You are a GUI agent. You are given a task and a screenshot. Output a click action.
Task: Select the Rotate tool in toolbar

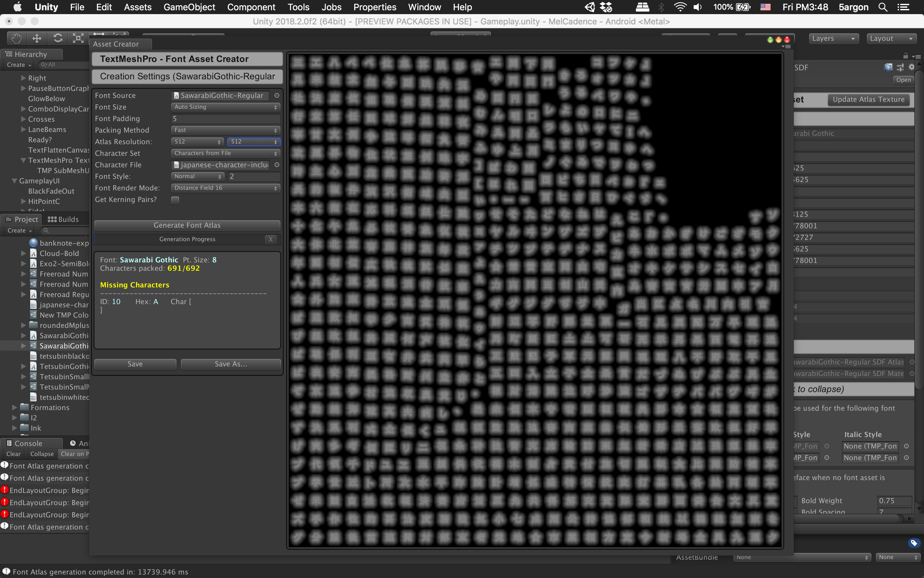click(58, 38)
